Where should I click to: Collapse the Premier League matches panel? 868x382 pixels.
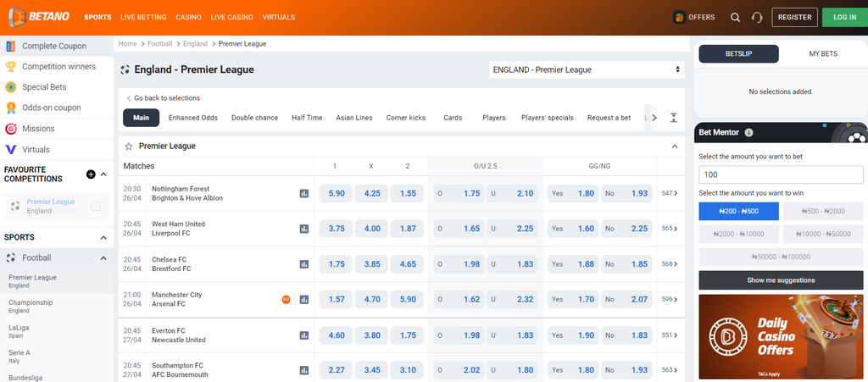tap(674, 147)
